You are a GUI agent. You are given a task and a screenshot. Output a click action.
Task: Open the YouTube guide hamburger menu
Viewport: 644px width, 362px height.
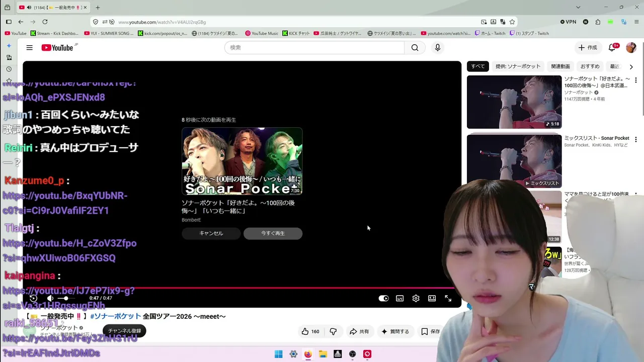coord(30,47)
